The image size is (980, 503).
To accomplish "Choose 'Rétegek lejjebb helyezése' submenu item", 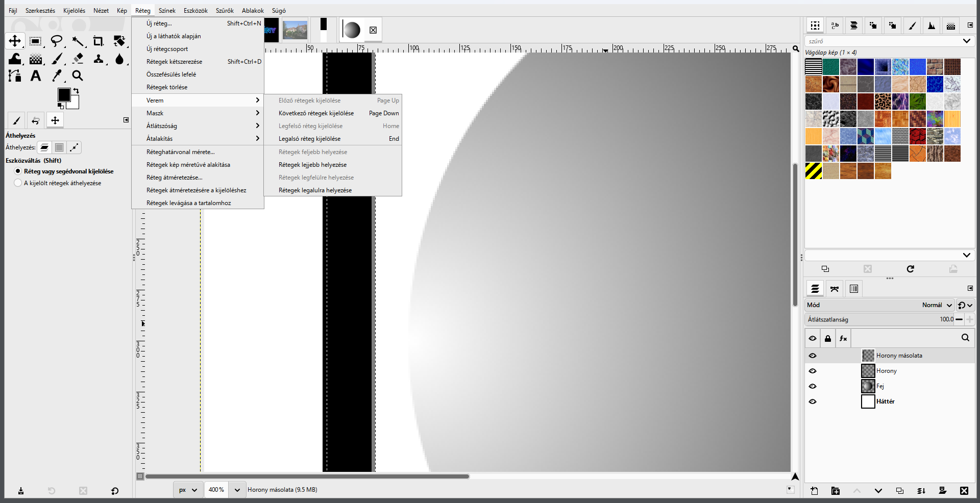I will coord(333,165).
